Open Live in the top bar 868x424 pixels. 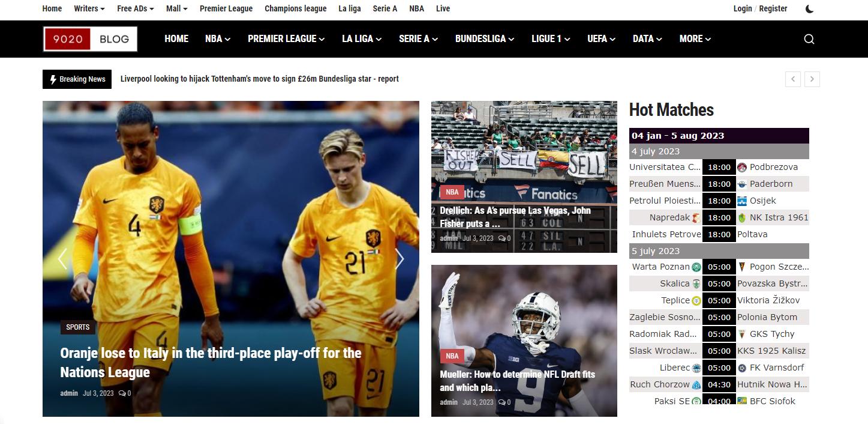click(443, 8)
